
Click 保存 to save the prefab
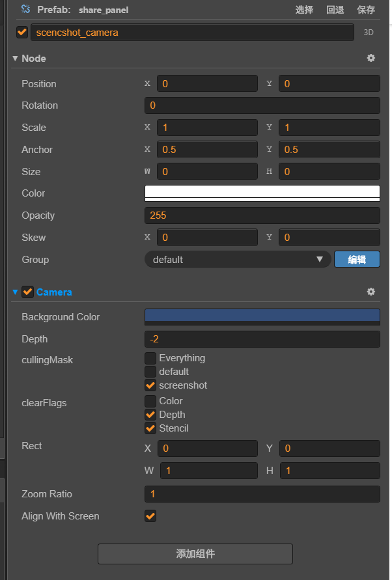[x=367, y=10]
